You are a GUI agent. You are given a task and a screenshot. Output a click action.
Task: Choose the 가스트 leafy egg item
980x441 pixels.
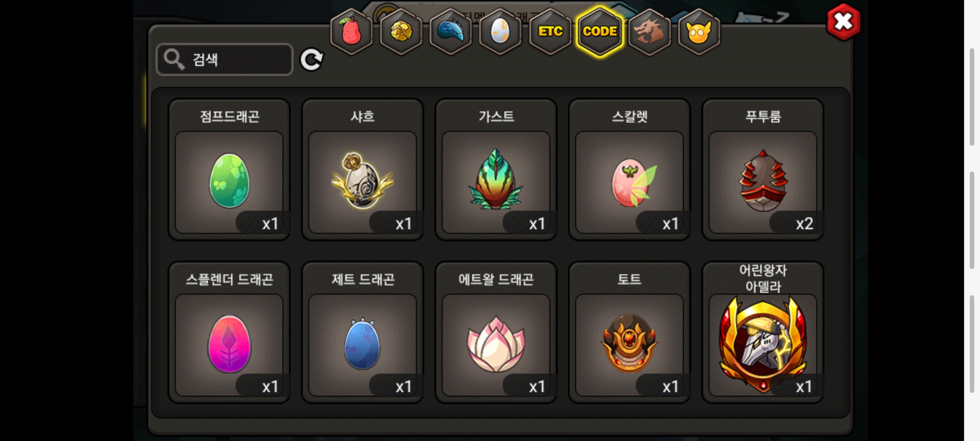[x=496, y=169]
